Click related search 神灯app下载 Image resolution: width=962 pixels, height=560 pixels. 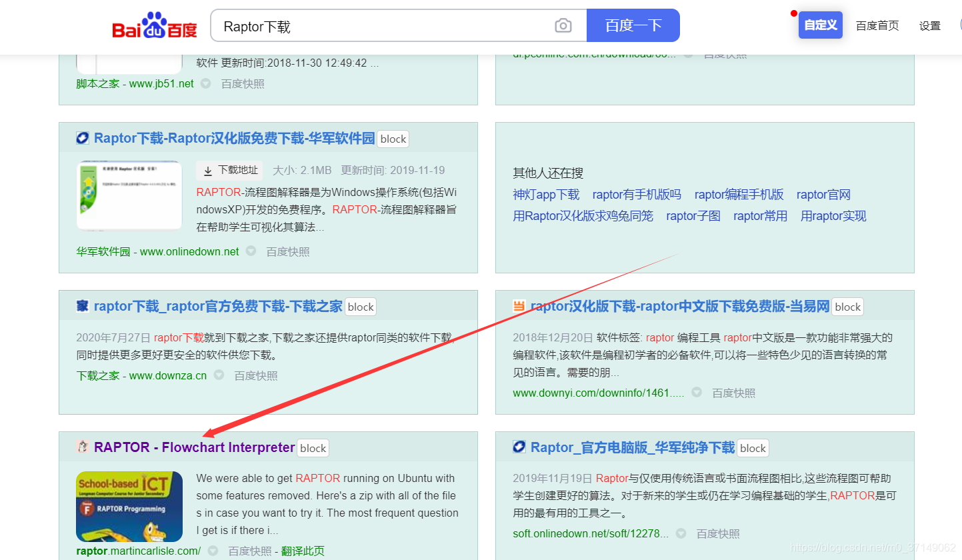coord(546,195)
